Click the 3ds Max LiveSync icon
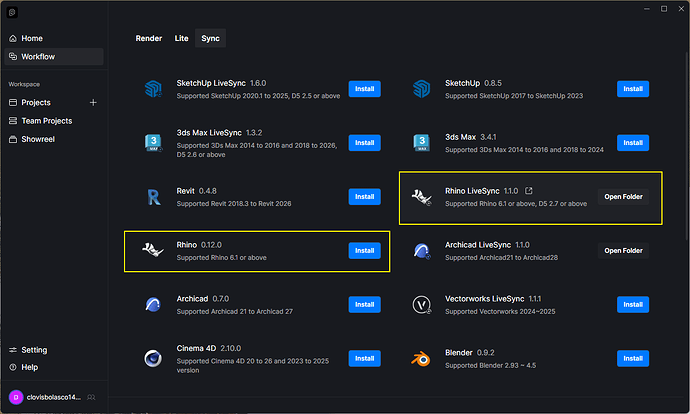 [x=153, y=143]
